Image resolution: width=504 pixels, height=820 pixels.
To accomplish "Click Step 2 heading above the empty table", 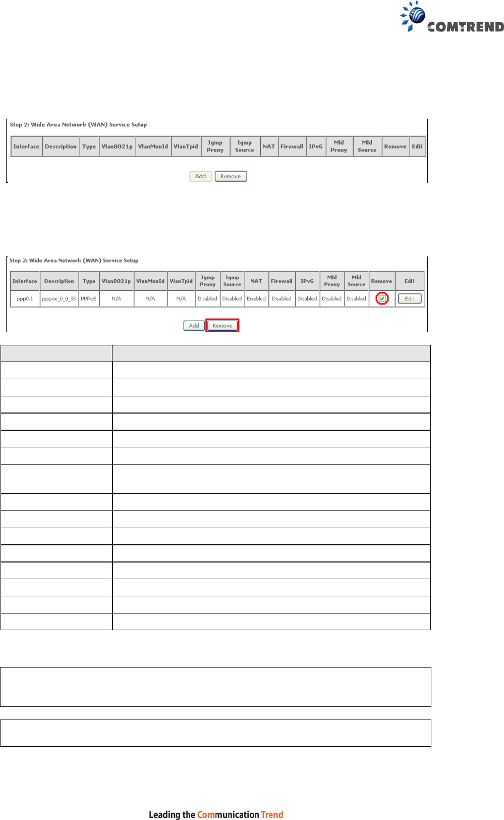I will (78, 125).
